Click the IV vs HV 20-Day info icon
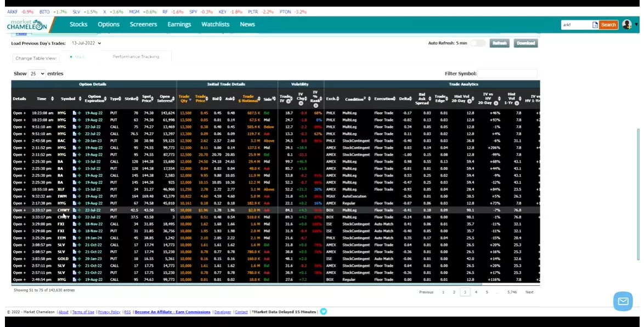This screenshot has width=644, height=327. (x=496, y=103)
